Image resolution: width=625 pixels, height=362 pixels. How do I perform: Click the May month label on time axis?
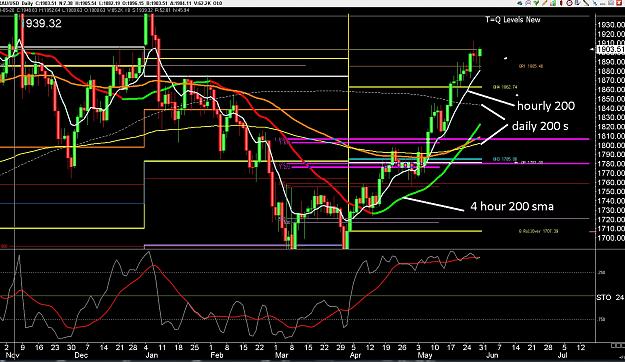coord(425,355)
